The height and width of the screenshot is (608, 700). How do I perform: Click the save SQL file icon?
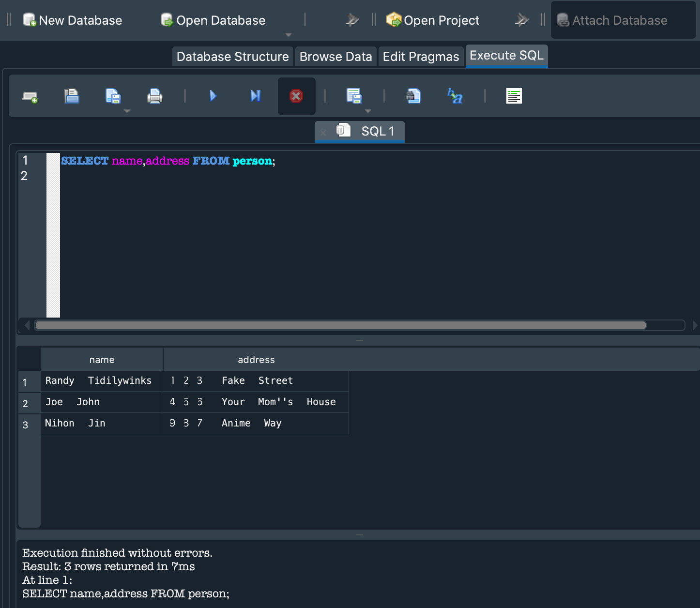(113, 96)
